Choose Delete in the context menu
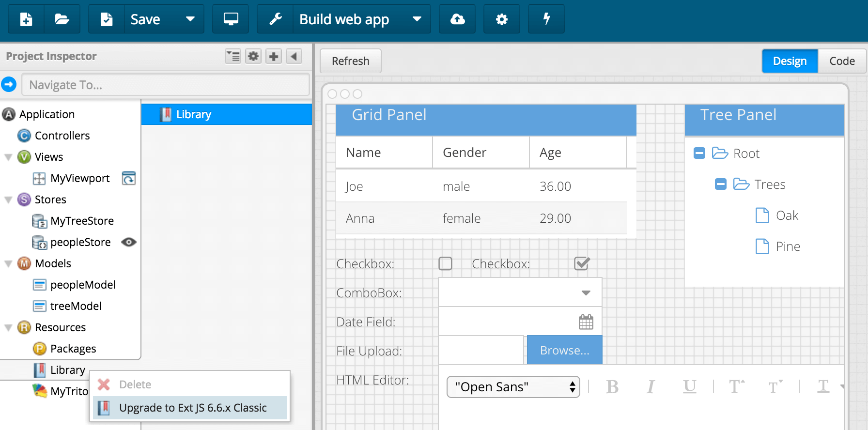Screen dimensions: 868x430 pos(135,384)
